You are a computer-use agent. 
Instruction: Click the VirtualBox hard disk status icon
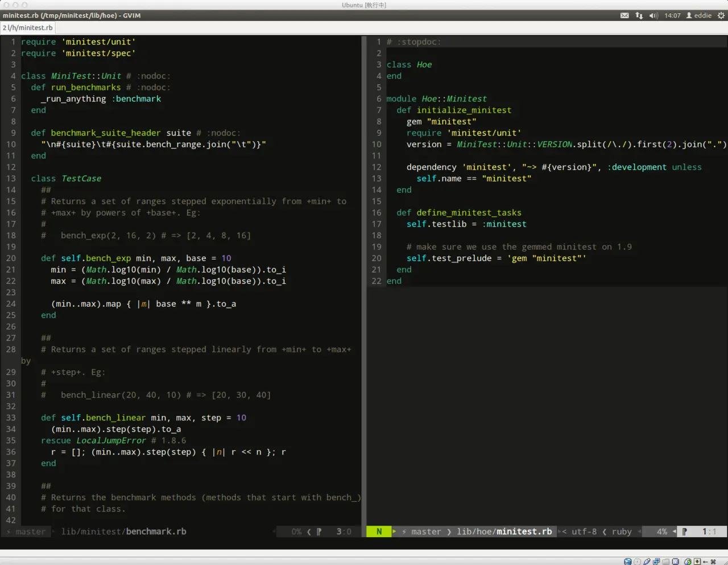point(627,561)
